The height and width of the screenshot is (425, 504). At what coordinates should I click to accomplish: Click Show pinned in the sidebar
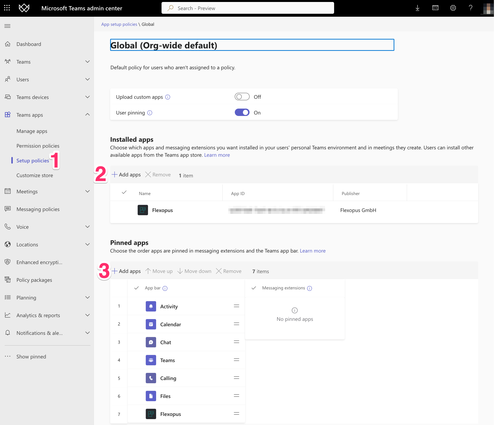[x=31, y=356]
